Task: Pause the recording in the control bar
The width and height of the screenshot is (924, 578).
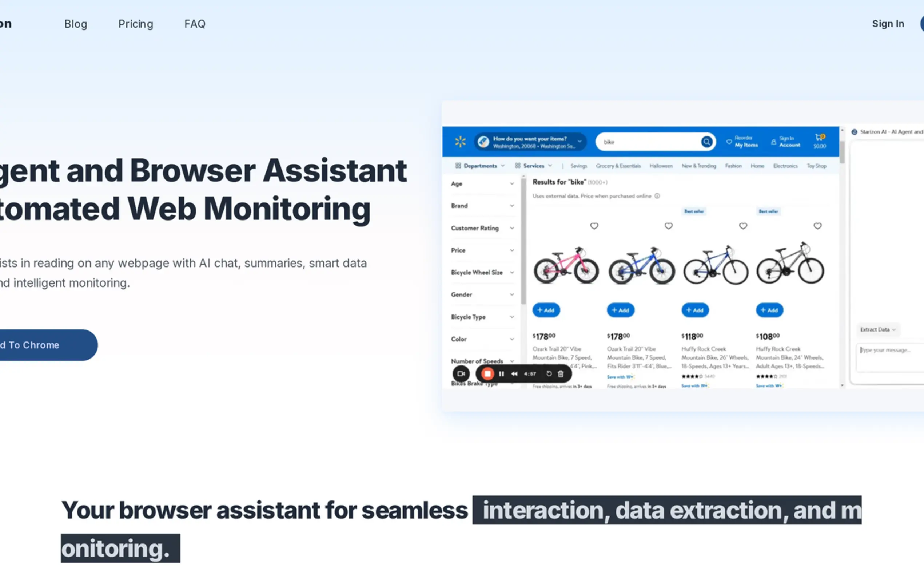Action: (x=502, y=373)
